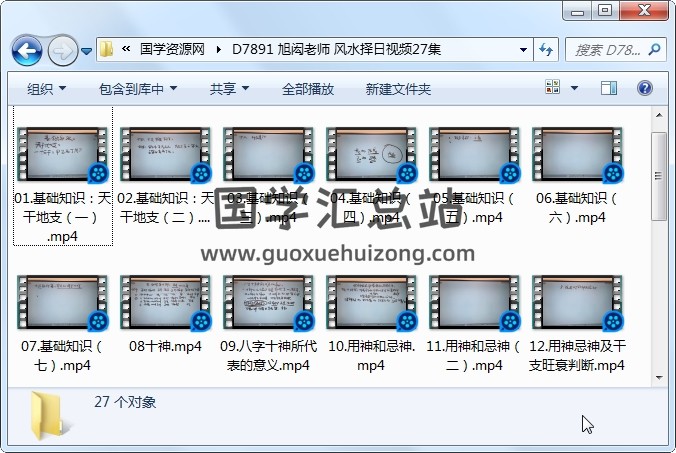Select video thumbnail 03.基础知识(三).mp4
This screenshot has width=676, height=453.
[269, 155]
